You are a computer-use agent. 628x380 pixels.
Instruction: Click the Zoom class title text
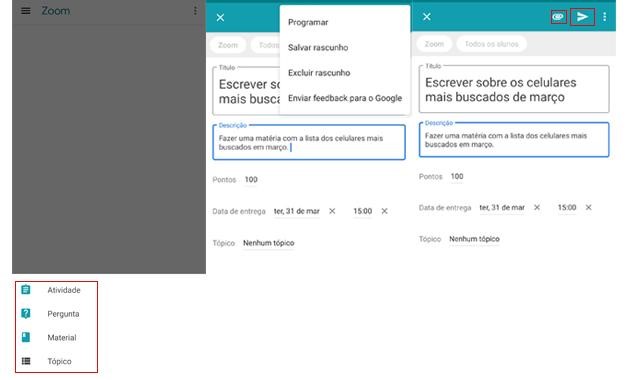tap(56, 11)
